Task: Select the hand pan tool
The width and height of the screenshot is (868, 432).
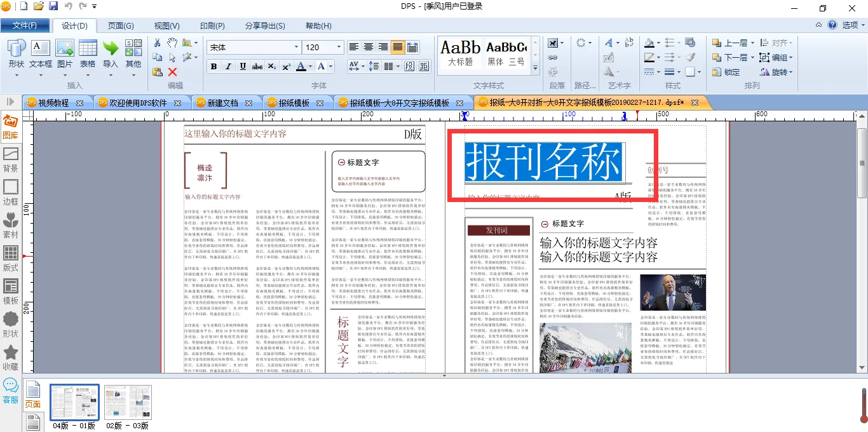Action: pyautogui.click(x=172, y=43)
